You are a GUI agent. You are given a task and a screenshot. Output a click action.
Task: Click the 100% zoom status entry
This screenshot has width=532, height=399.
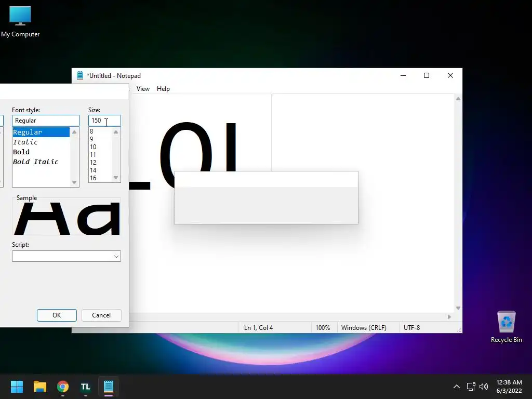323,328
